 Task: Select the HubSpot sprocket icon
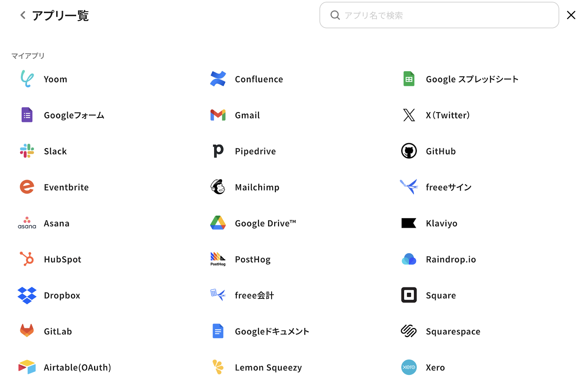point(27,259)
